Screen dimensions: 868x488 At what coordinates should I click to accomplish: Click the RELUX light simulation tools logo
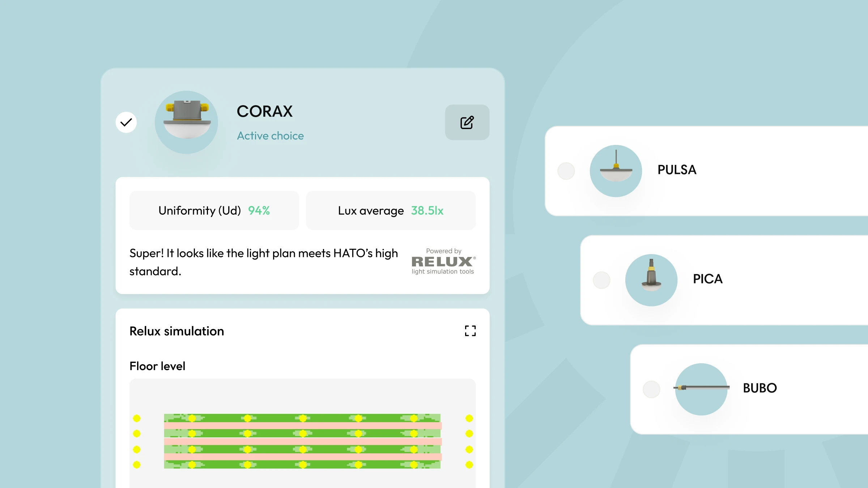[443, 262]
